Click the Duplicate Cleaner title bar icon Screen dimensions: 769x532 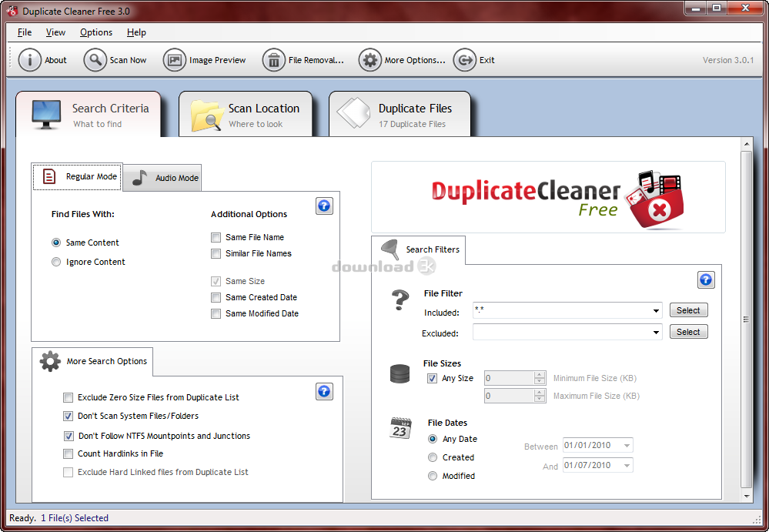point(12,11)
